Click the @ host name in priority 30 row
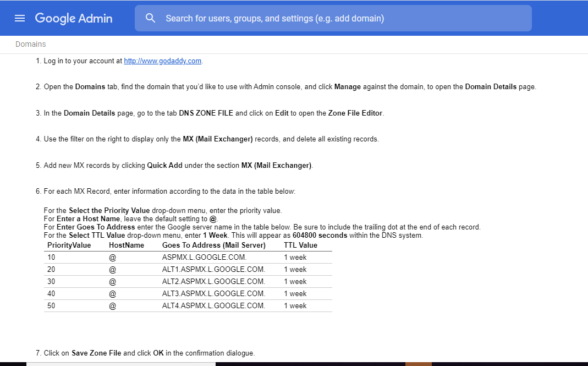Screen dimensions: 588x366 (x=113, y=281)
